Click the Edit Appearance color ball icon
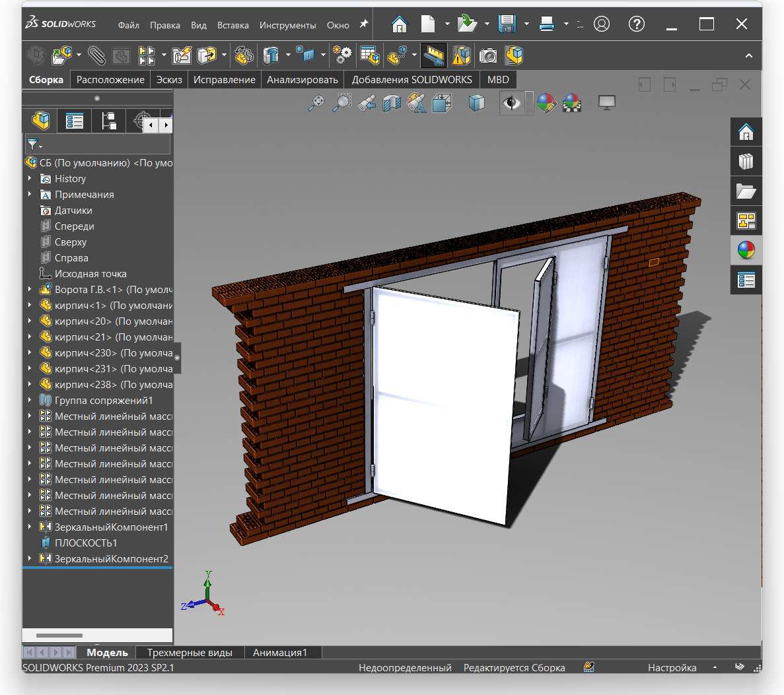This screenshot has height=695, width=784. [546, 103]
